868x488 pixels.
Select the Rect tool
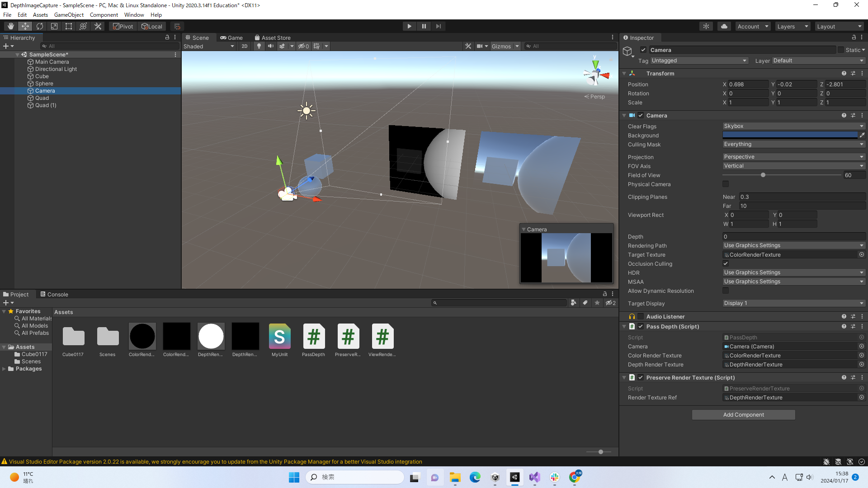tap(69, 26)
